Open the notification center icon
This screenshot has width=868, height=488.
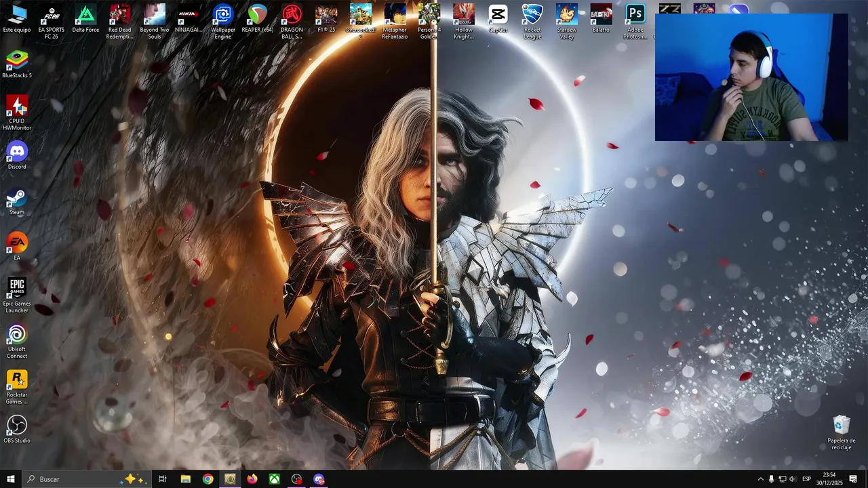[853, 479]
